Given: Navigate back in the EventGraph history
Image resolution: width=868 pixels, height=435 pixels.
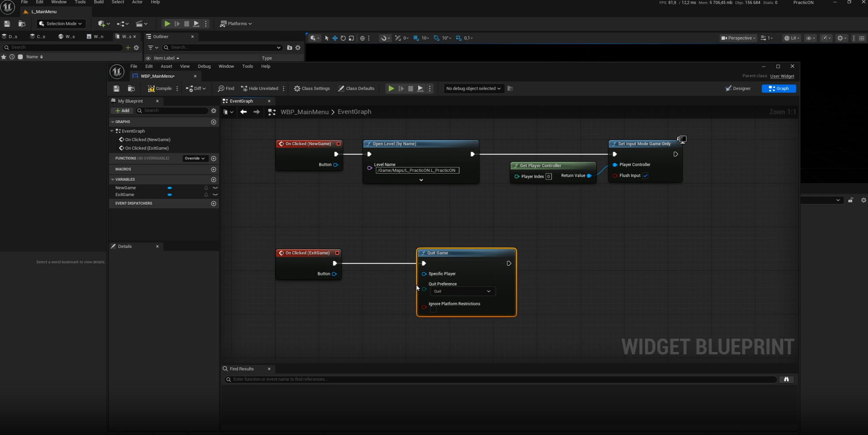Looking at the screenshot, I should point(243,112).
